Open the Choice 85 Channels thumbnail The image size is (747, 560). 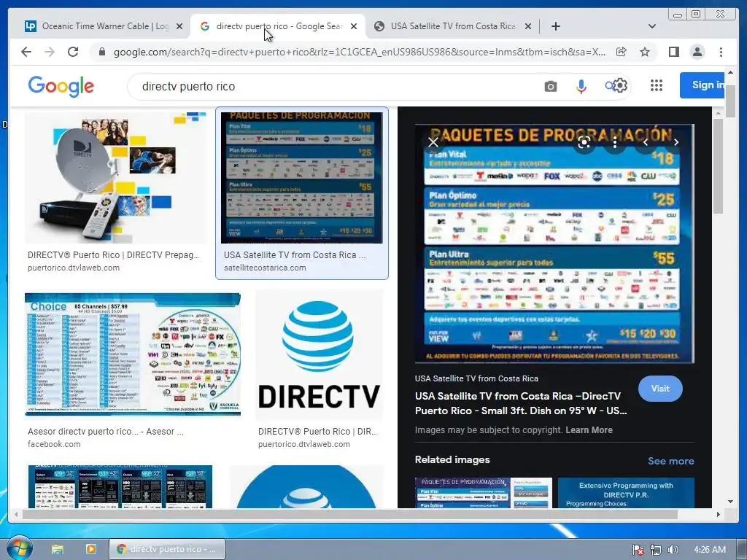[x=133, y=354]
